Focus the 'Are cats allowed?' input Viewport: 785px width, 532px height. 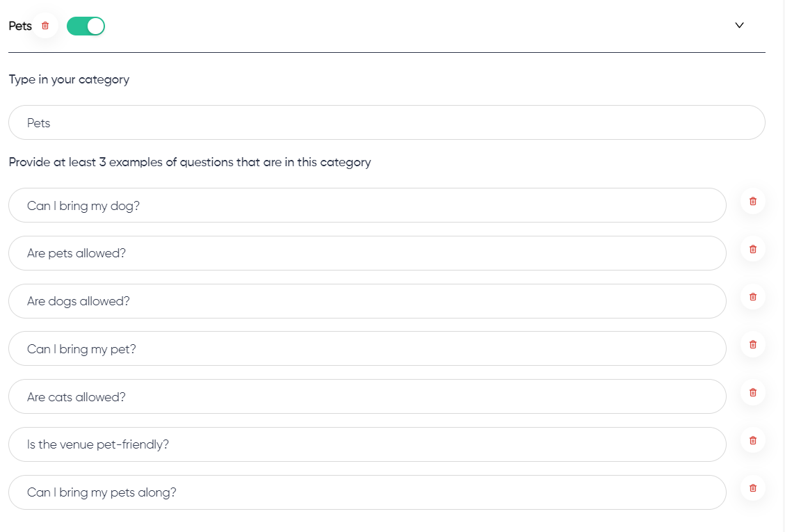[367, 397]
